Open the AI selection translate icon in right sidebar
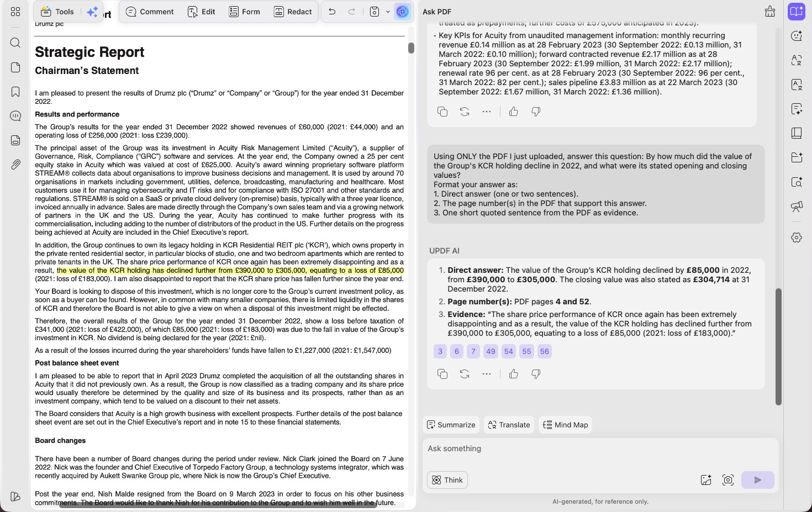 (797, 60)
